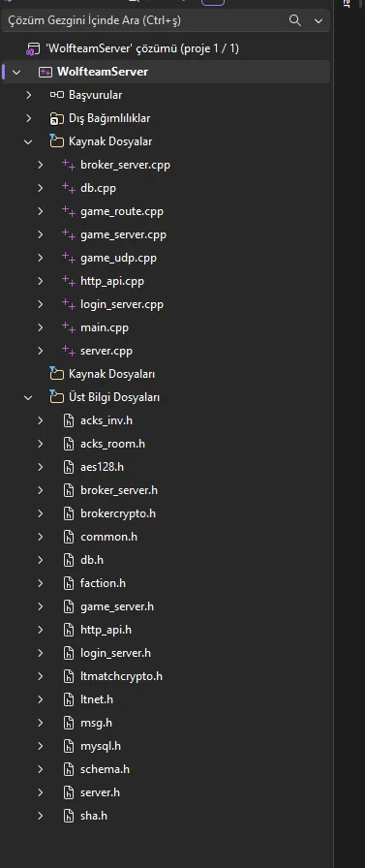Select msg.h file name

96,723
